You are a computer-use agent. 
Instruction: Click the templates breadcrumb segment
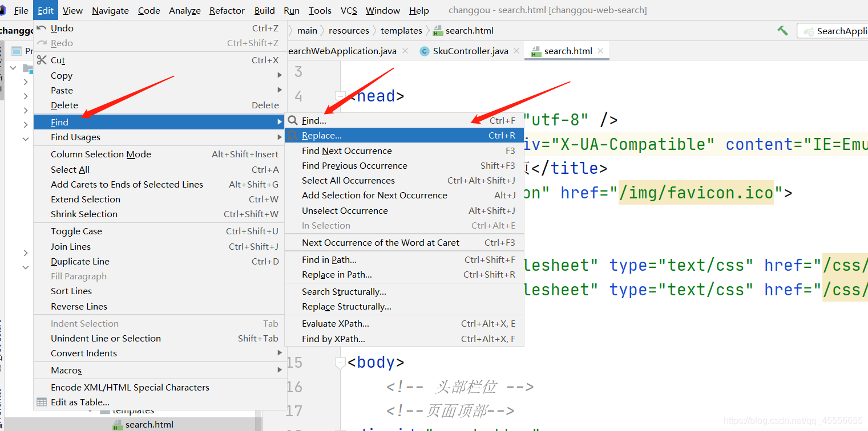[x=401, y=31]
